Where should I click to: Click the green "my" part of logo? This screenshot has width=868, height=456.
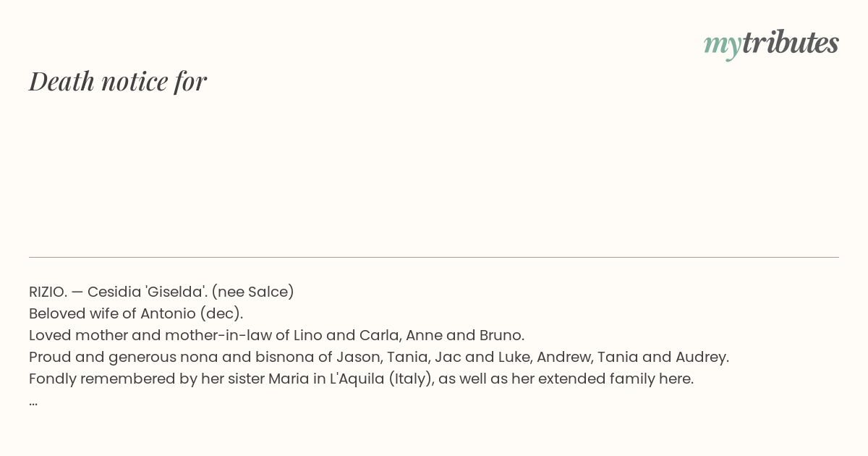(723, 46)
